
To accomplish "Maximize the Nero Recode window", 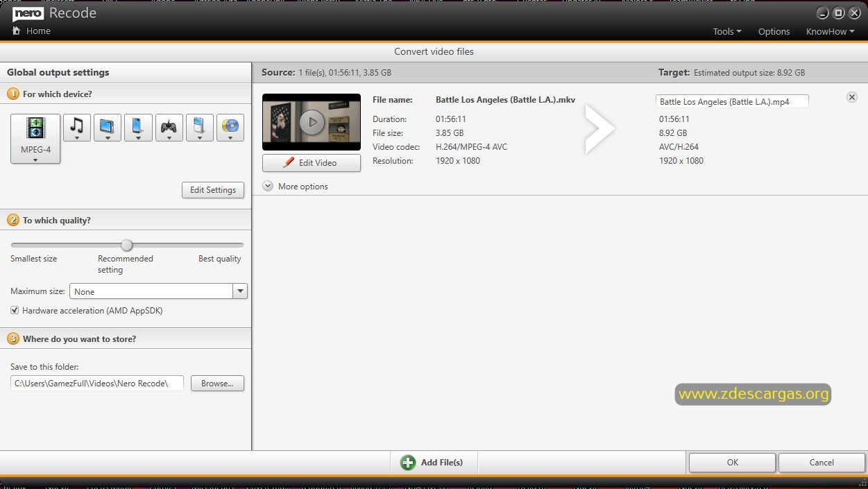I will [x=838, y=13].
